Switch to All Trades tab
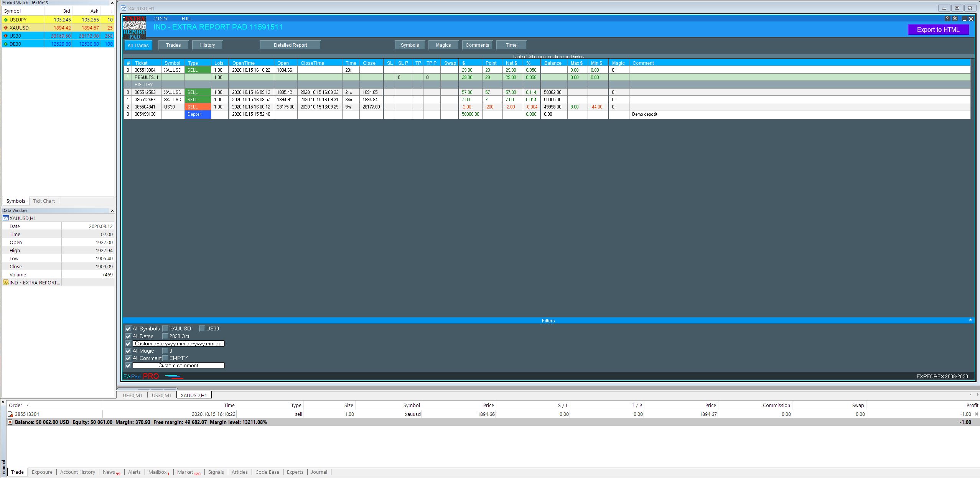 point(138,45)
